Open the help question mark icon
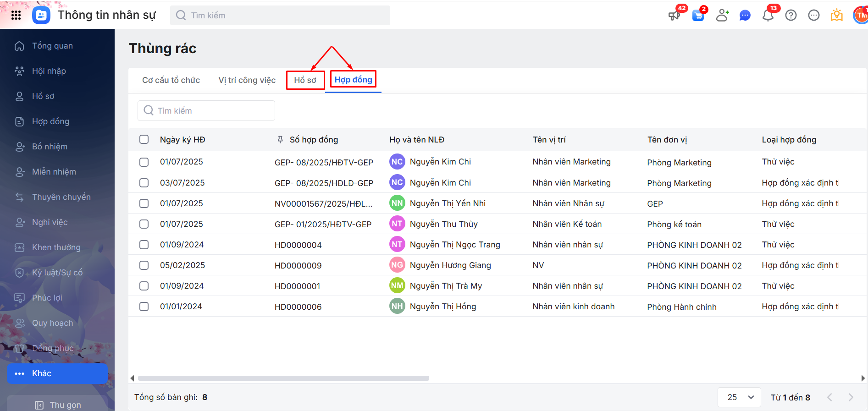 [791, 16]
